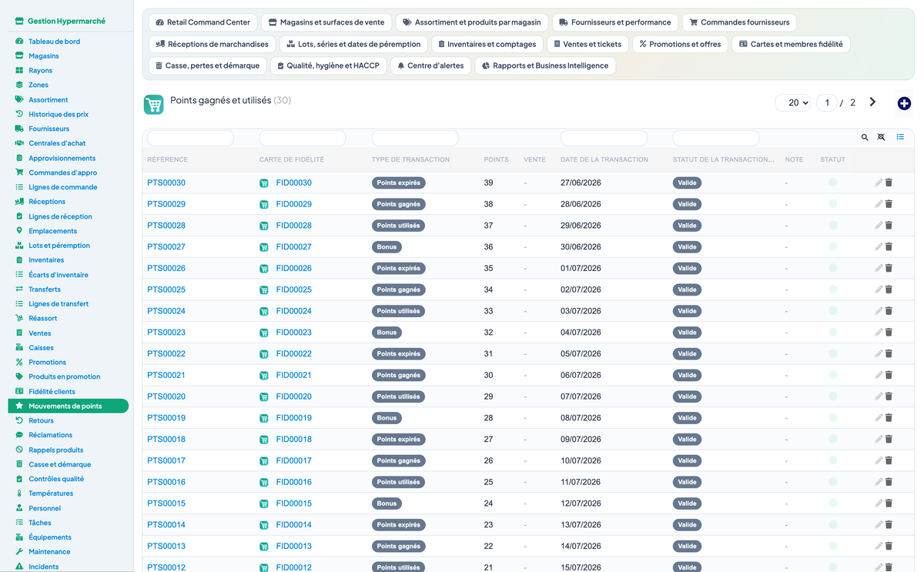The width and height of the screenshot is (924, 572).
Task: Open Magasins et surfaces de vente tab
Action: point(327,22)
